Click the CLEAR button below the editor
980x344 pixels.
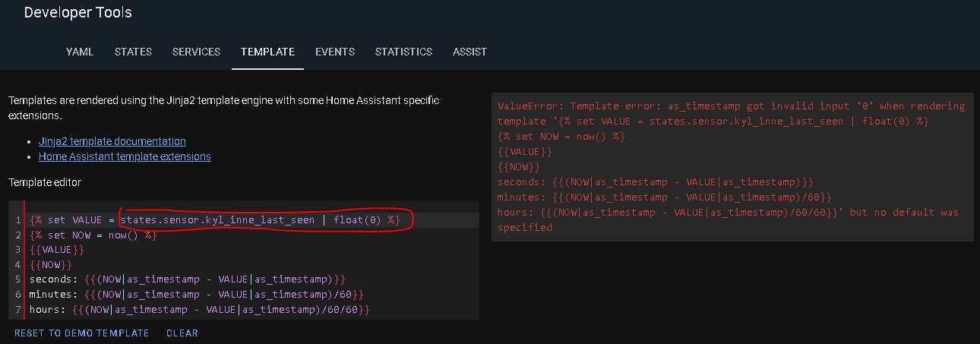182,333
